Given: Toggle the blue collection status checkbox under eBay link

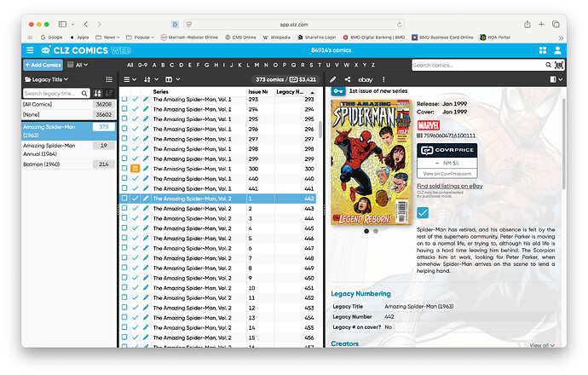Looking at the screenshot, I should click(x=423, y=212).
